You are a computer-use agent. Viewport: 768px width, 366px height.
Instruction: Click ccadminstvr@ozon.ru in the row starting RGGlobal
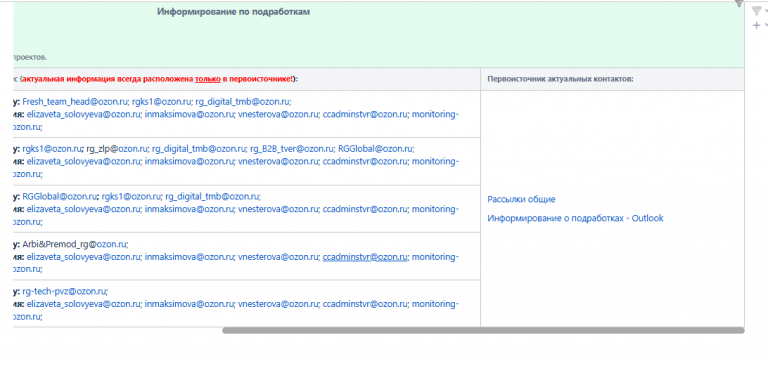(365, 209)
